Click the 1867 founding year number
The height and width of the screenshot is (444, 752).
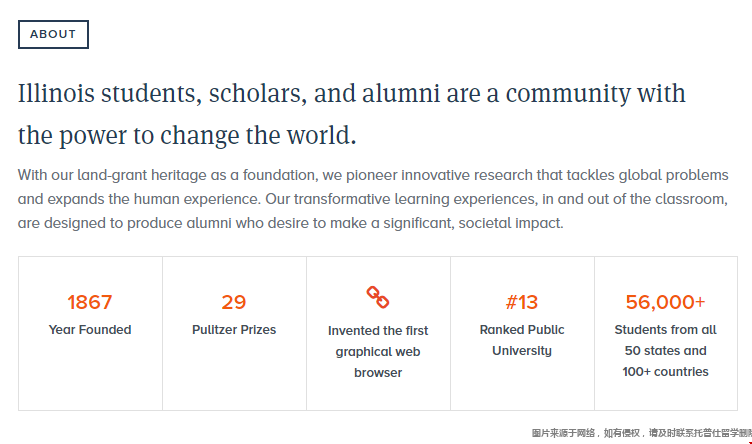coord(90,302)
